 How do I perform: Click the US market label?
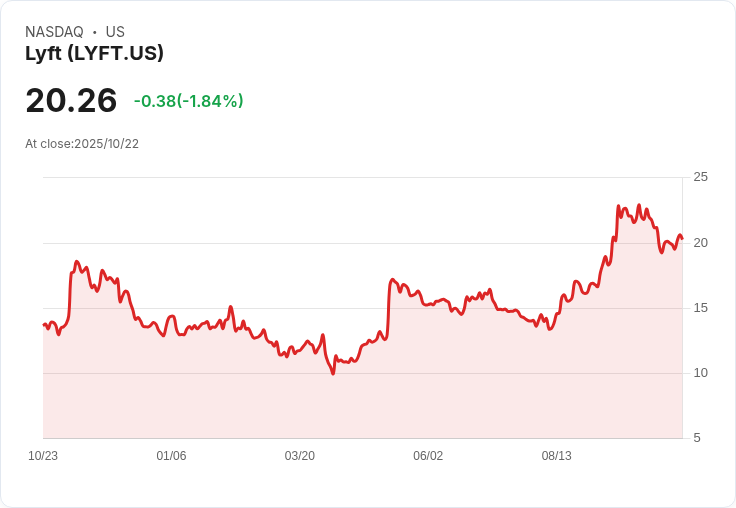(115, 32)
